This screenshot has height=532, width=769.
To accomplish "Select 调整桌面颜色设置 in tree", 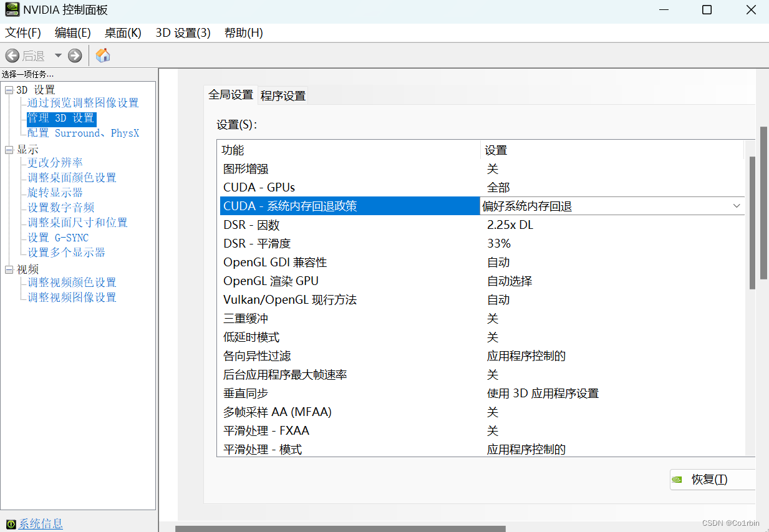I will 72,178.
